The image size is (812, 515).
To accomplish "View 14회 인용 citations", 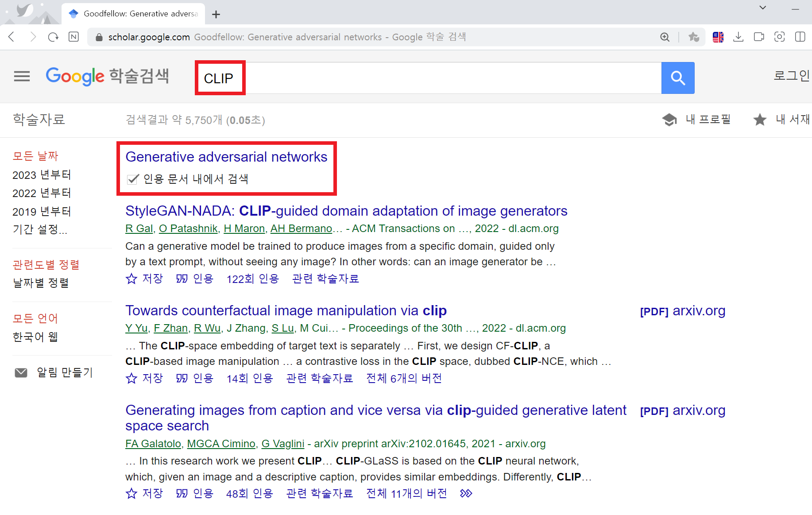I will [x=250, y=378].
